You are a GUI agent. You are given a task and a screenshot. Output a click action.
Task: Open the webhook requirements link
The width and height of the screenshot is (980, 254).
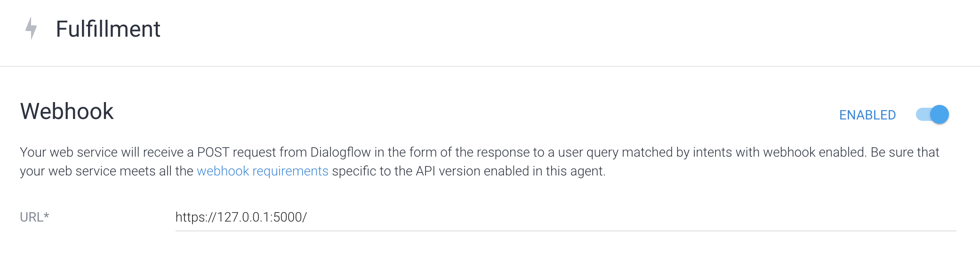[x=262, y=171]
